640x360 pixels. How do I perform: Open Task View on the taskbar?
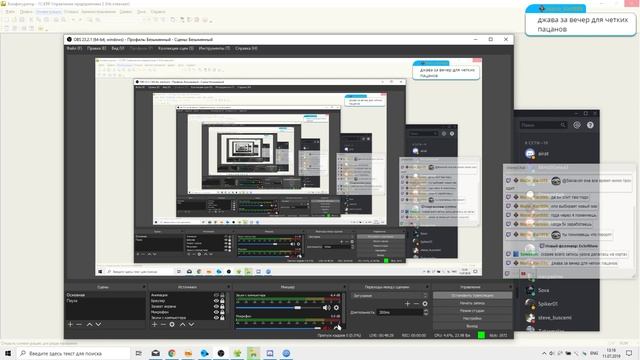139,353
